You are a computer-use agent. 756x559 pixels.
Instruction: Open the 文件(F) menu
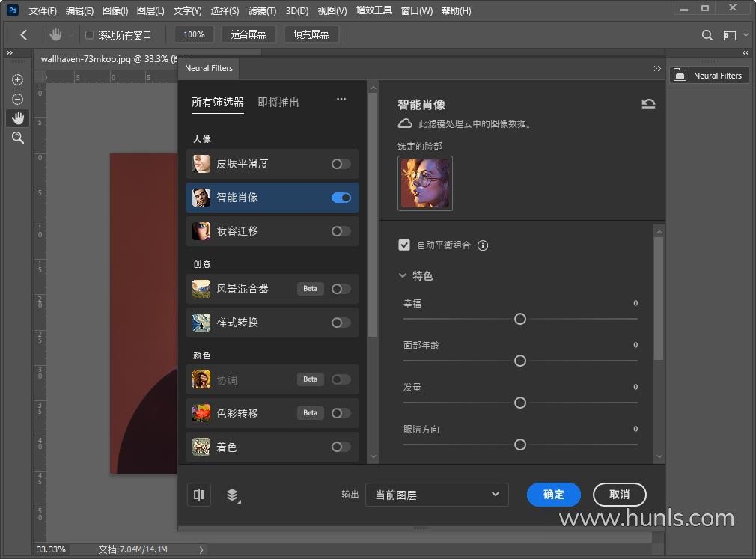[43, 10]
